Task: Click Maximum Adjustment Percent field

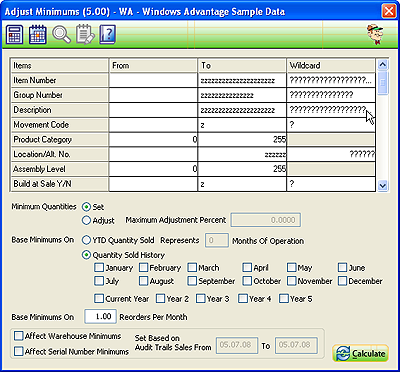Action: click(x=266, y=220)
